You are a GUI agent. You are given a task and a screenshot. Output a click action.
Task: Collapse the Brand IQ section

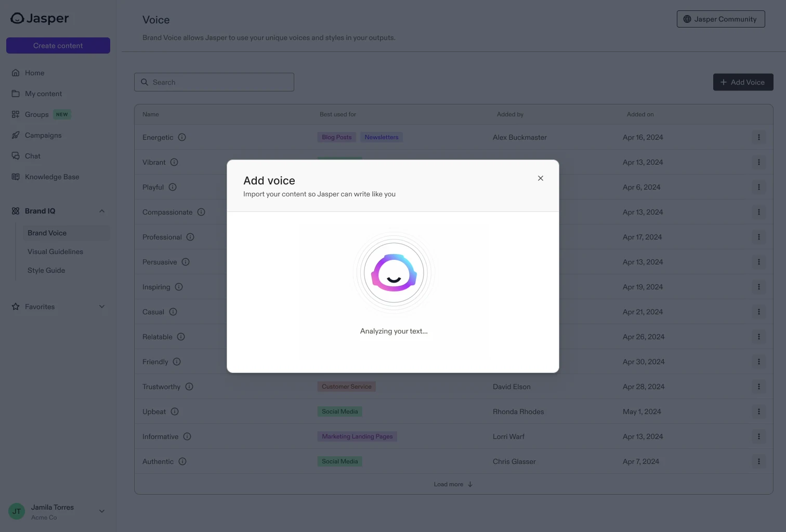tap(102, 211)
